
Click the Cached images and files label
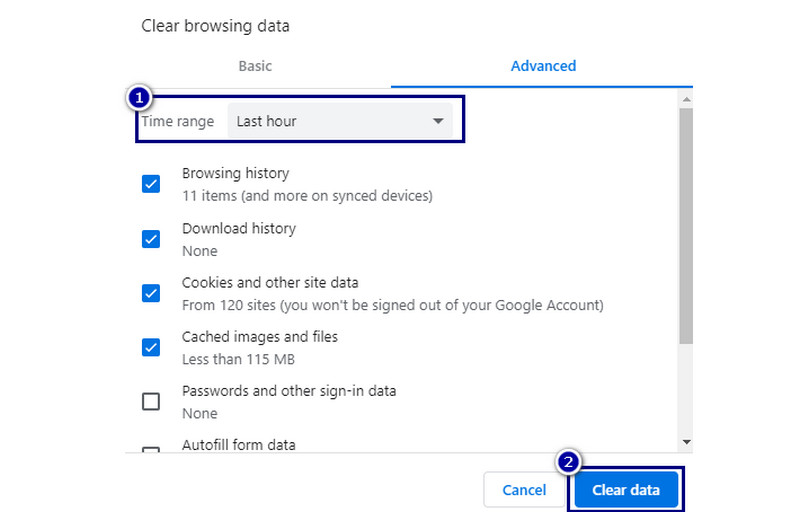tap(260, 337)
